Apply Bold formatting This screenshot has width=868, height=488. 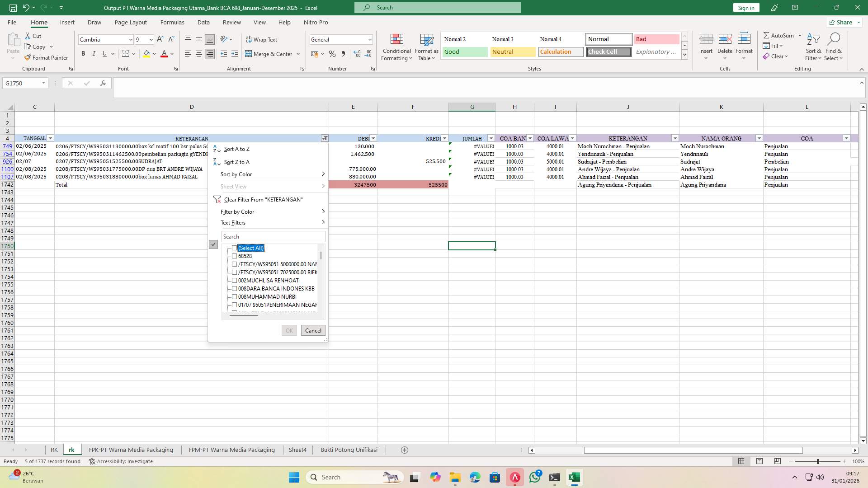click(83, 53)
